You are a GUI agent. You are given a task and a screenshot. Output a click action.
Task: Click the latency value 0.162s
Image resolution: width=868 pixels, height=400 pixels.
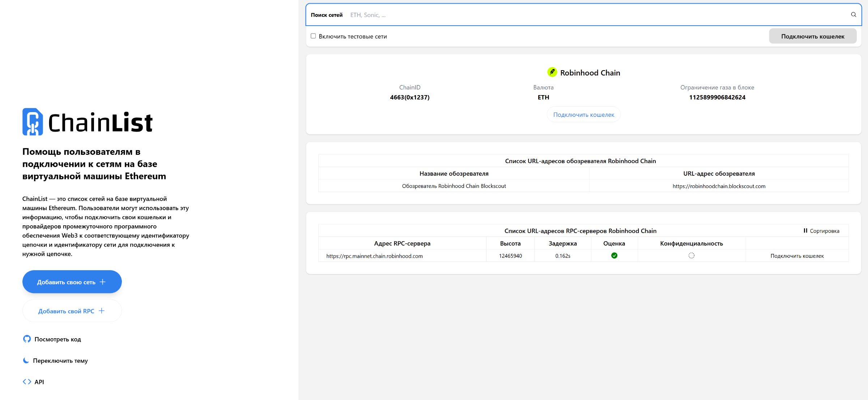tap(563, 256)
